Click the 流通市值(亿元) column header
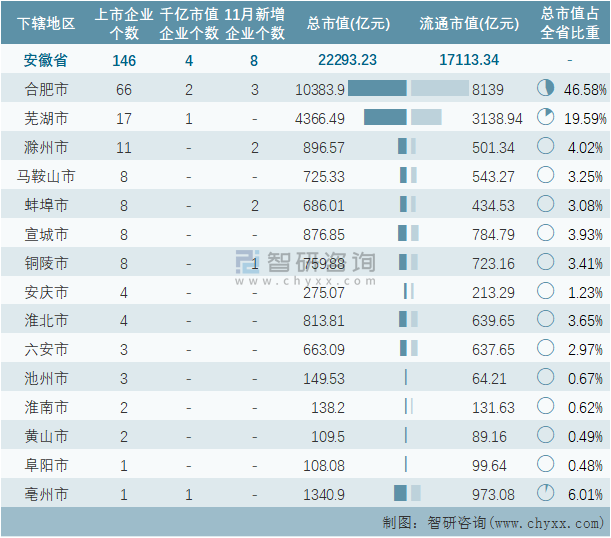Screen dimensions: 611x538 pos(469,23)
